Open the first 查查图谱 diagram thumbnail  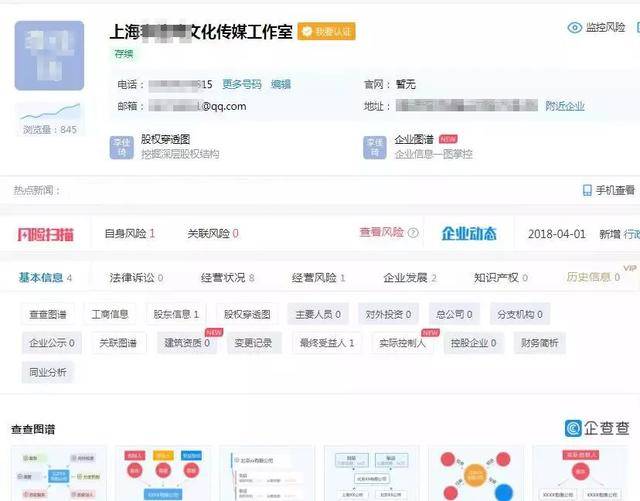[59, 474]
